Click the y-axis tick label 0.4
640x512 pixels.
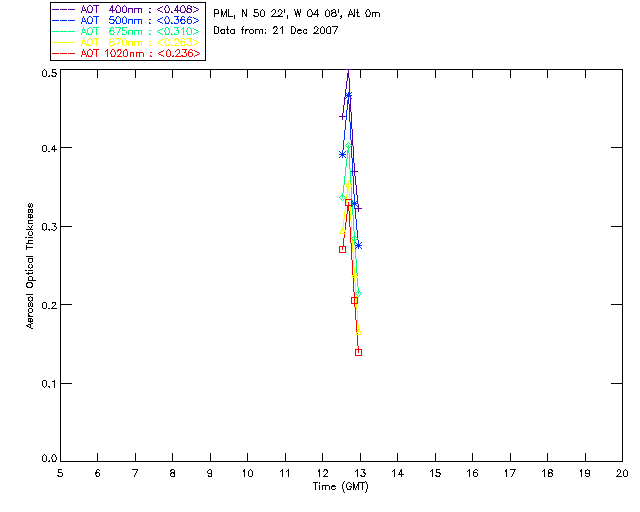click(x=49, y=149)
